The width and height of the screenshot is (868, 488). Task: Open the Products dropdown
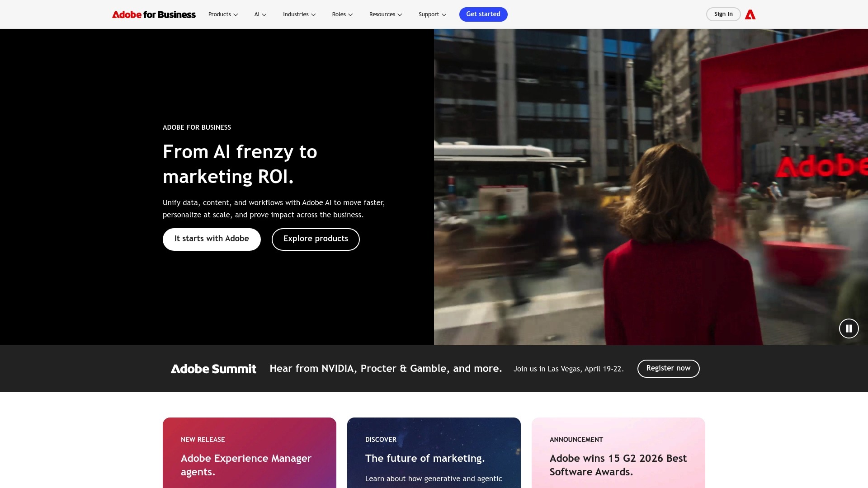click(x=222, y=14)
